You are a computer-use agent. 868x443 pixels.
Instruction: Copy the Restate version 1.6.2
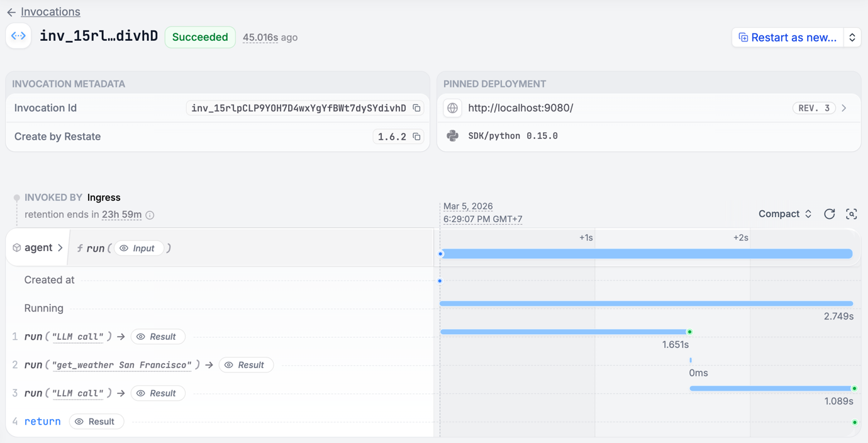tap(416, 137)
